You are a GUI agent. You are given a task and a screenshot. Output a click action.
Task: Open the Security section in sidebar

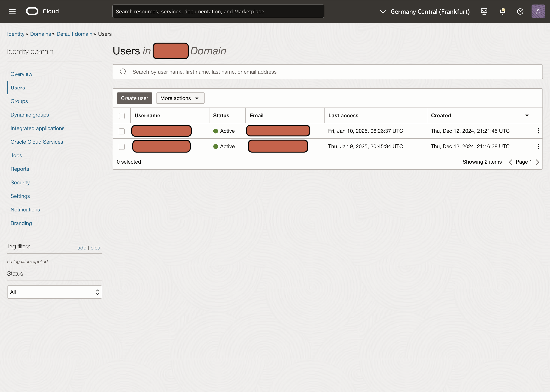click(20, 182)
